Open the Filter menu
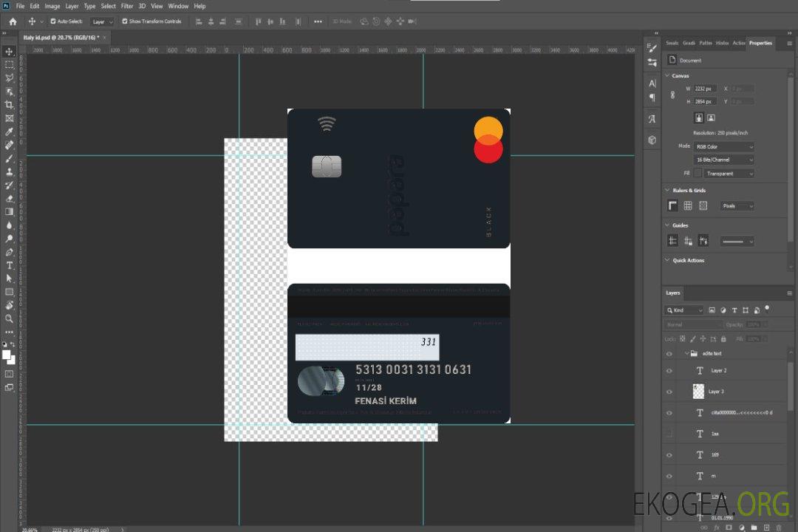The height and width of the screenshot is (532, 798). pos(127,6)
